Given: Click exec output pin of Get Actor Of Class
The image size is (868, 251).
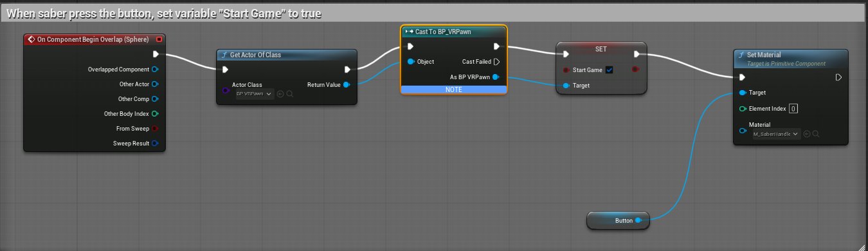Looking at the screenshot, I should [347, 70].
